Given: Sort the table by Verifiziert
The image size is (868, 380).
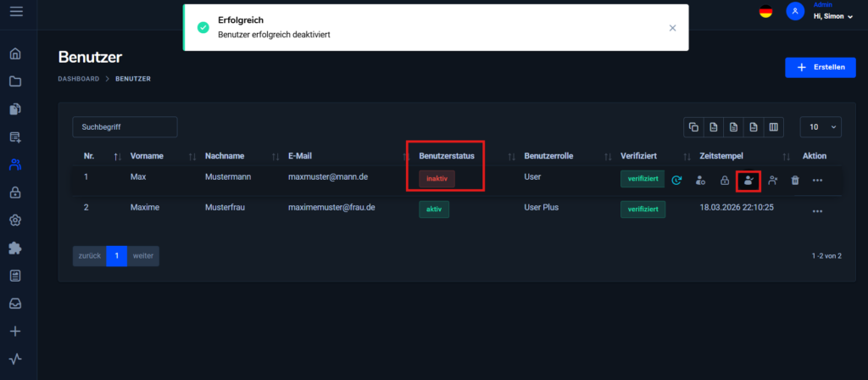Looking at the screenshot, I should (x=687, y=157).
